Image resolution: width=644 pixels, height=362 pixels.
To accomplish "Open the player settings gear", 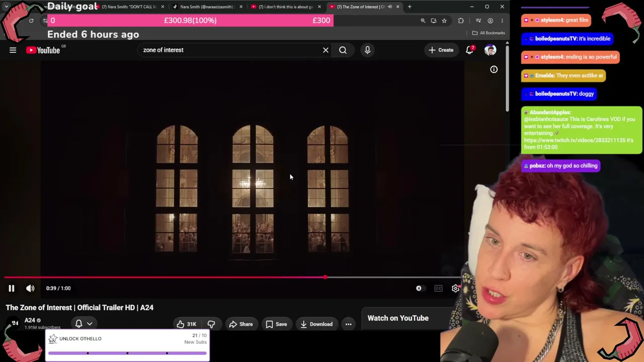I will click(455, 288).
